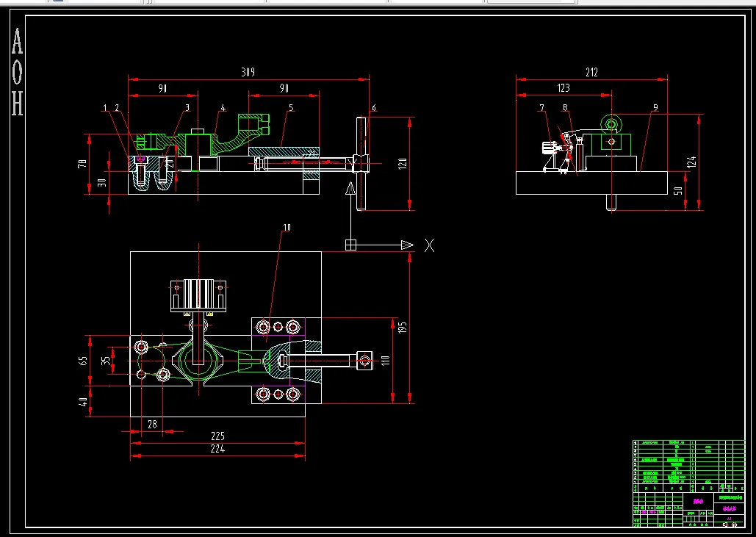Select the 124 vertical dimension text
756x537 pixels.
(691, 162)
